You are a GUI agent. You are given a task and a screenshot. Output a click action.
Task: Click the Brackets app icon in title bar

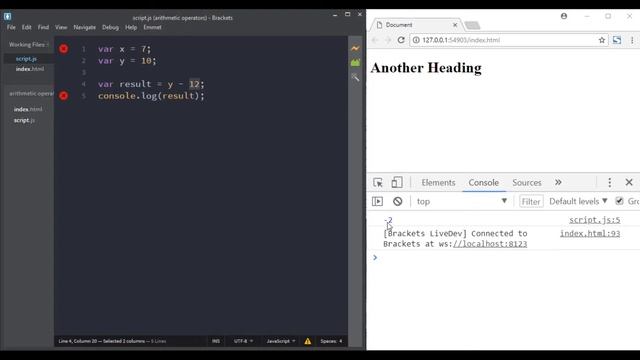tap(7, 16)
